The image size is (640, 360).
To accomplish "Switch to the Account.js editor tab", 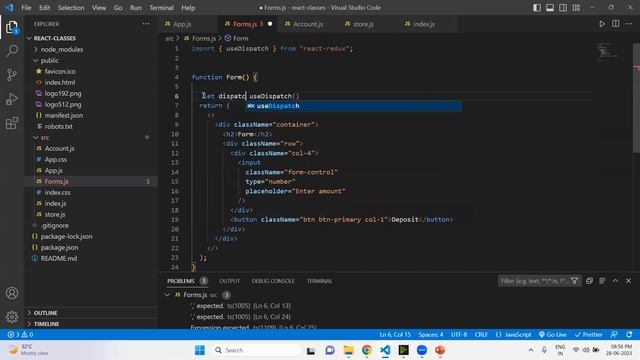I will 308,24.
